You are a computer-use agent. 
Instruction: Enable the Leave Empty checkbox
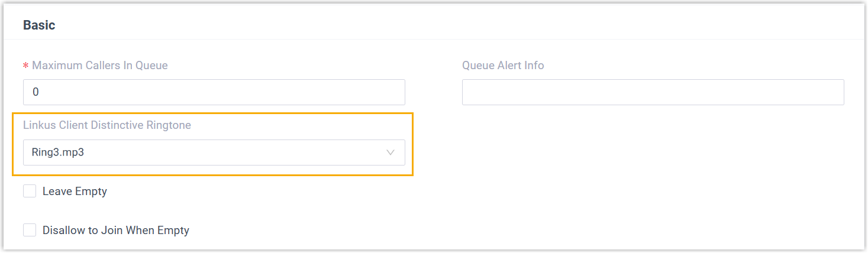click(30, 191)
